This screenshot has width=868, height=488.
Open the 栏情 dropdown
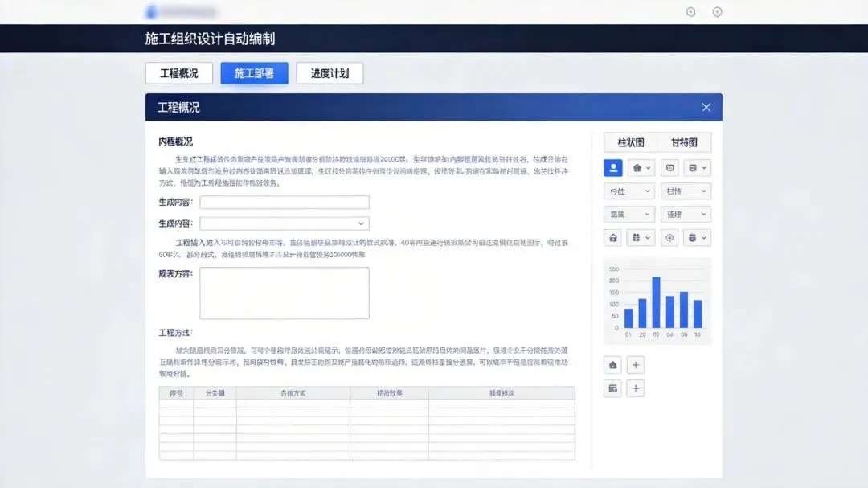pyautogui.click(x=686, y=191)
